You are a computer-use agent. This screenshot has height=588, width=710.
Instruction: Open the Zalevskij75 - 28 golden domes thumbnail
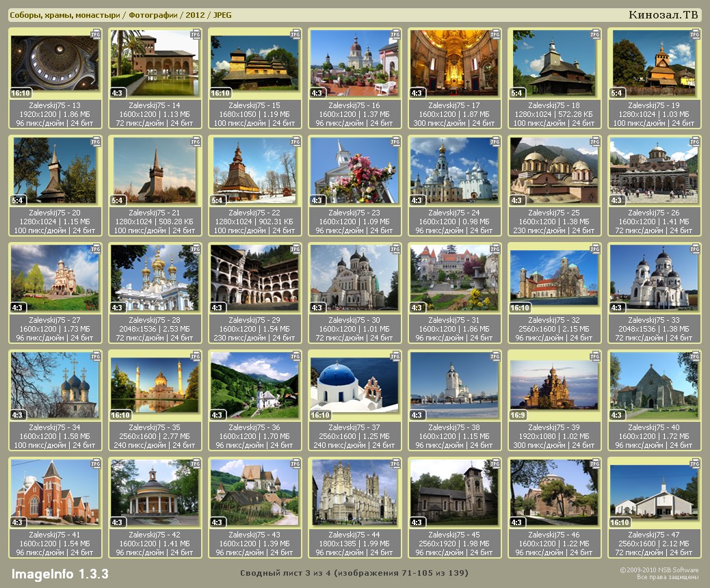155,278
